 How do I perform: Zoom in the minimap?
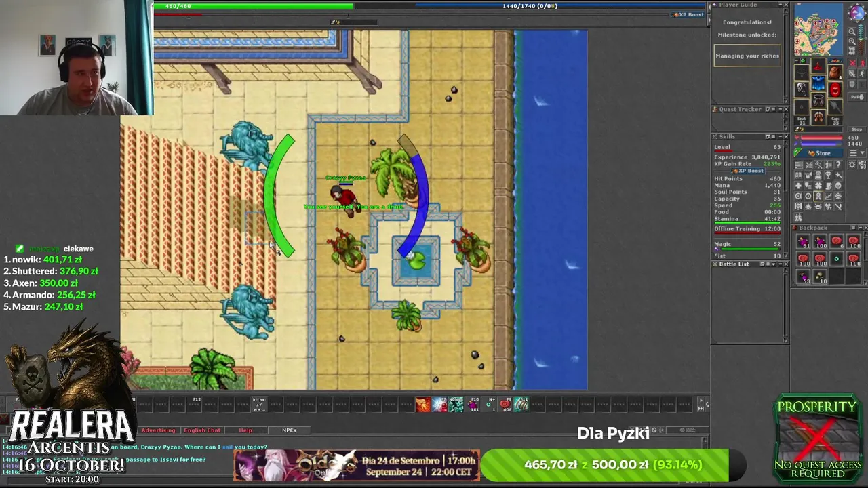pos(852,41)
